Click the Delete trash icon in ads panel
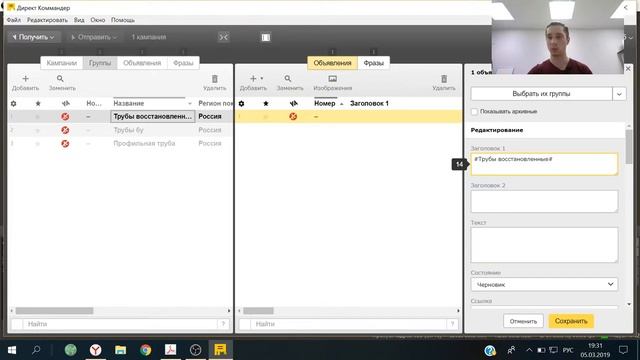The height and width of the screenshot is (360, 640). point(444,79)
